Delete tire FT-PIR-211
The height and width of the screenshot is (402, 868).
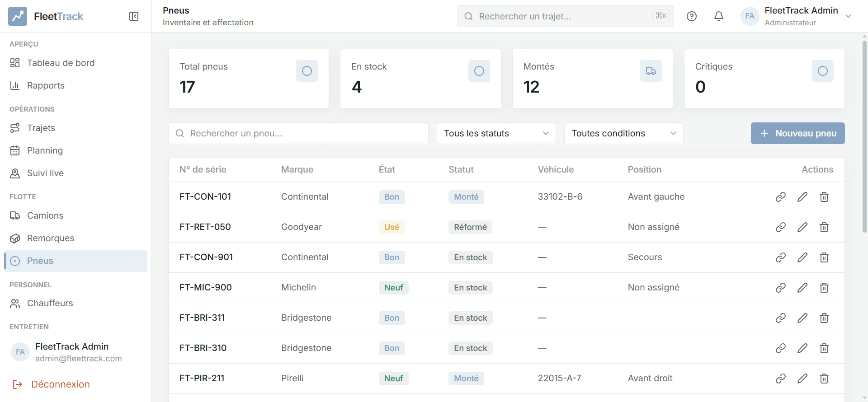click(824, 379)
